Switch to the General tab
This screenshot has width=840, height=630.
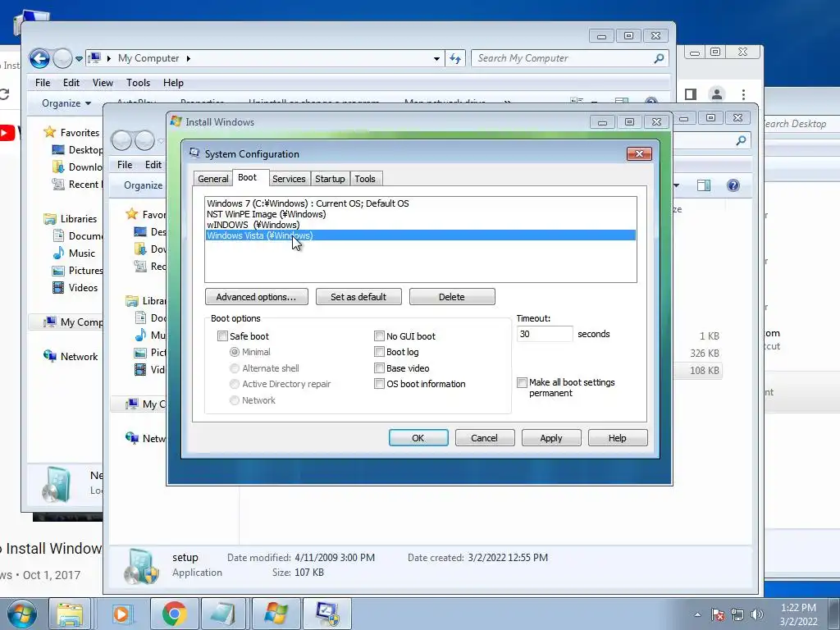[x=212, y=179]
